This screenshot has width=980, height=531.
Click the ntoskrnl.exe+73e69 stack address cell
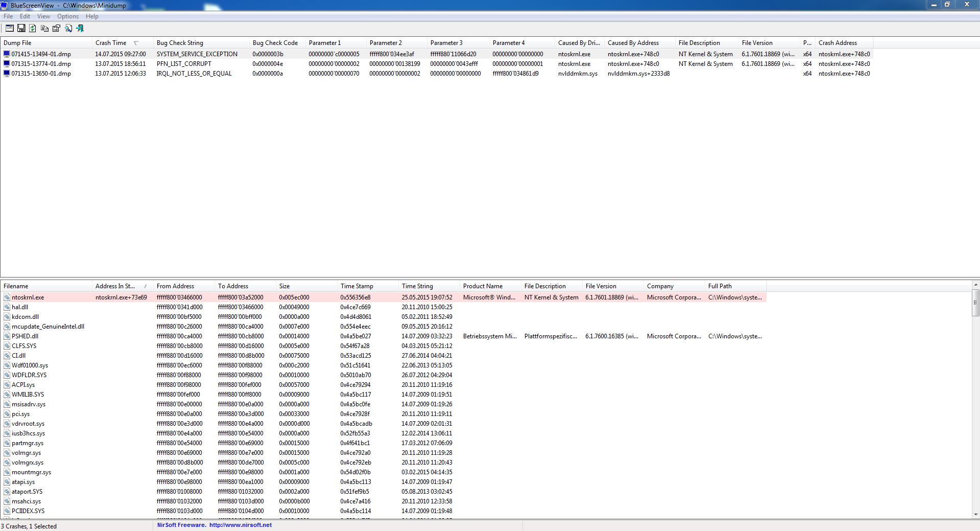point(121,297)
